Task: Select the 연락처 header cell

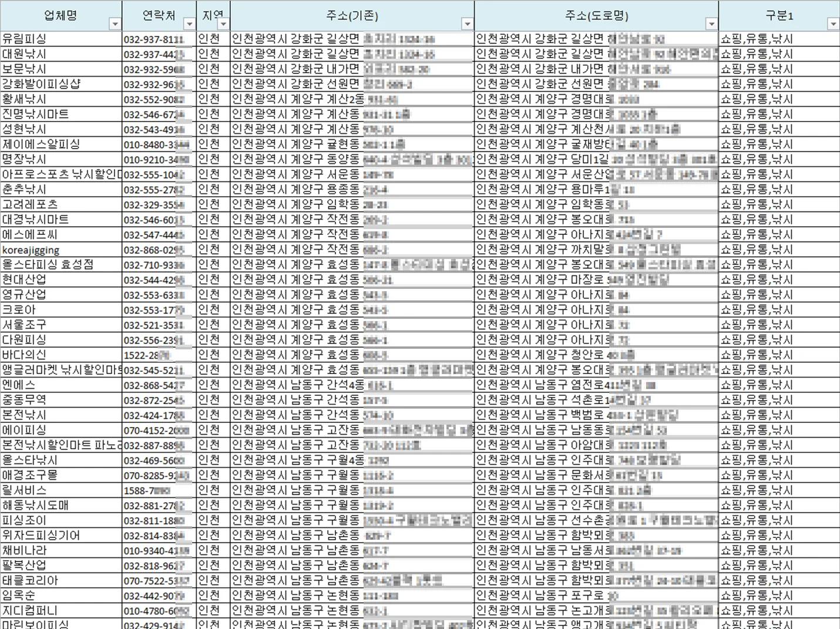Action: click(159, 16)
